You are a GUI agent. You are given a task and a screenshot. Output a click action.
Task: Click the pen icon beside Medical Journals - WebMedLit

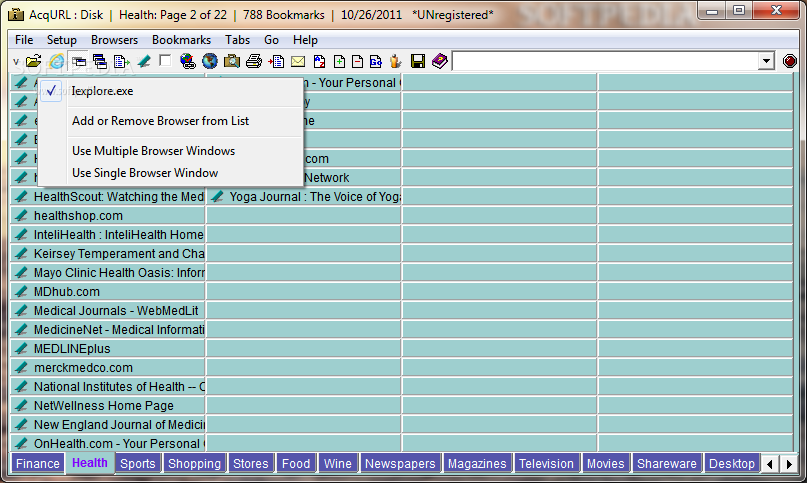tap(21, 310)
